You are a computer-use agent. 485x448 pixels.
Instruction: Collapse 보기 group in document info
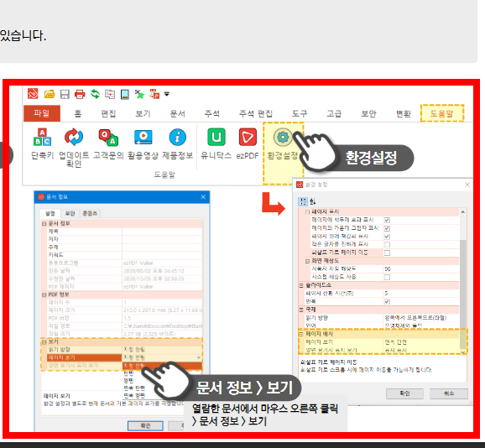[x=44, y=342]
